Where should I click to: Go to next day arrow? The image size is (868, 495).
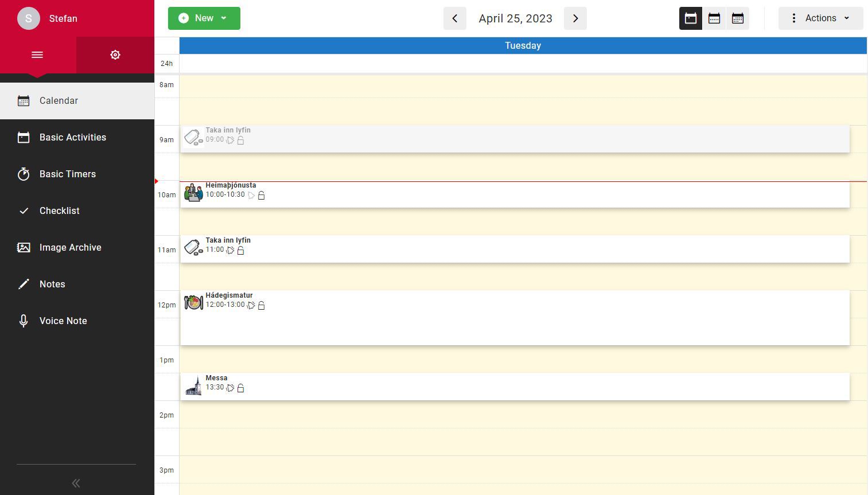coord(575,18)
